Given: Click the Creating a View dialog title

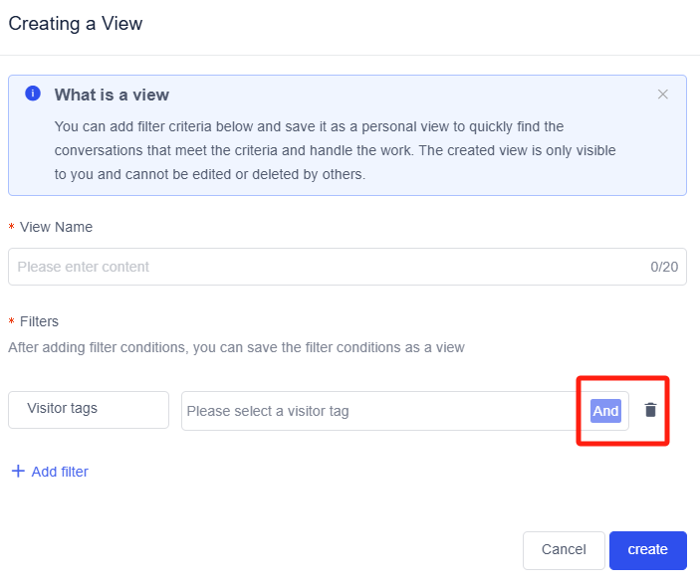Looking at the screenshot, I should [76, 23].
